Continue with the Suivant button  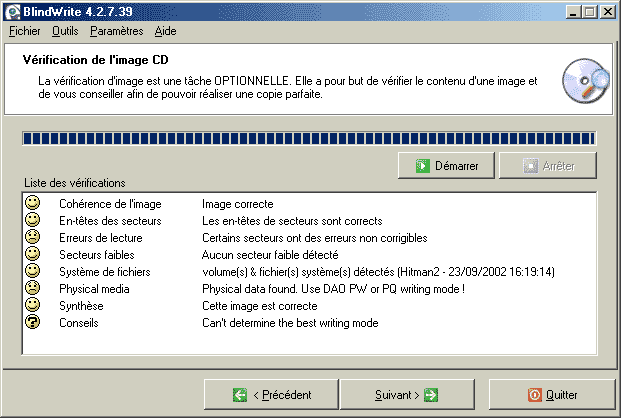pyautogui.click(x=407, y=395)
